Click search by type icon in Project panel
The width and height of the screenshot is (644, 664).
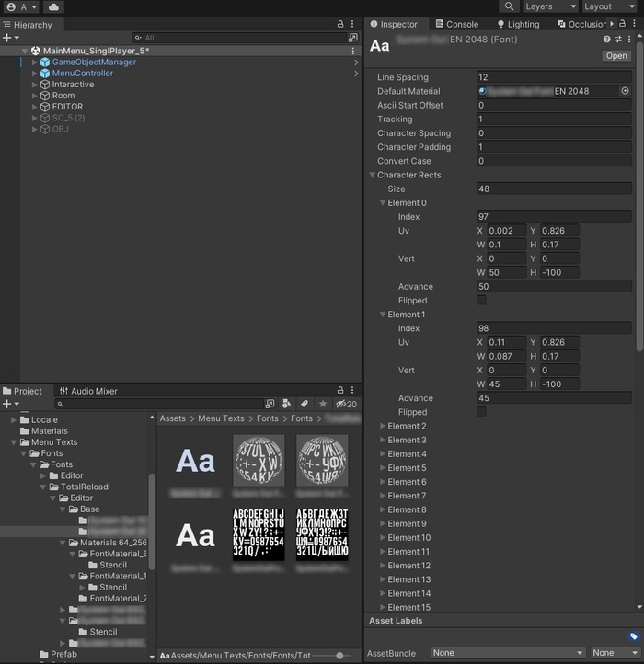click(x=286, y=404)
